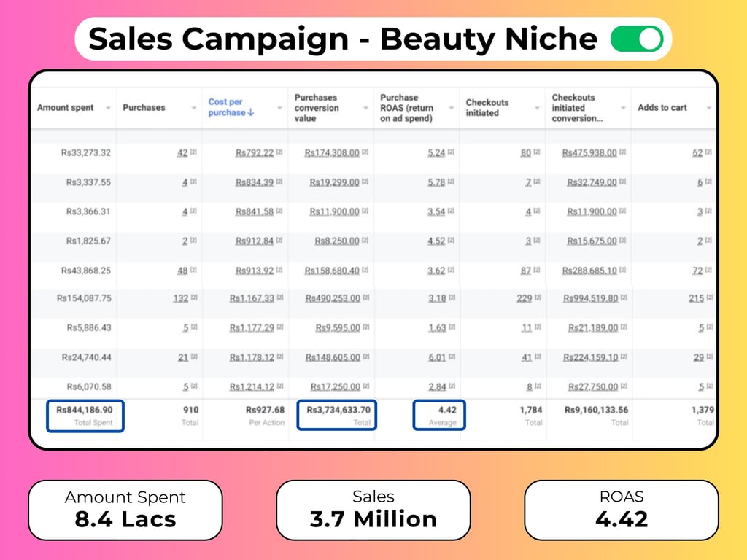Image resolution: width=747 pixels, height=560 pixels.
Task: Click info icon next to ROAS 1.63
Action: click(452, 327)
